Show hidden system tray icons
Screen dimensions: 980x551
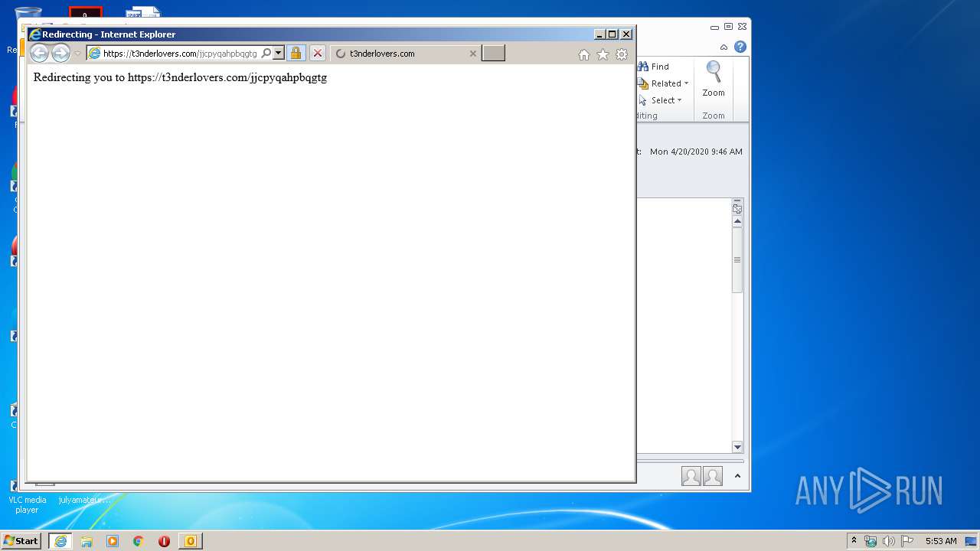click(854, 541)
